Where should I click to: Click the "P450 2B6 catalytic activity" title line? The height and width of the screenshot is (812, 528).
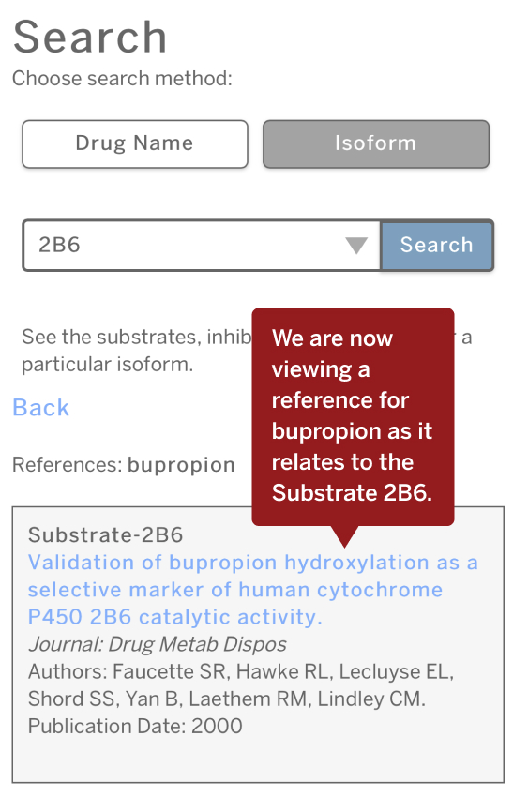click(x=175, y=617)
